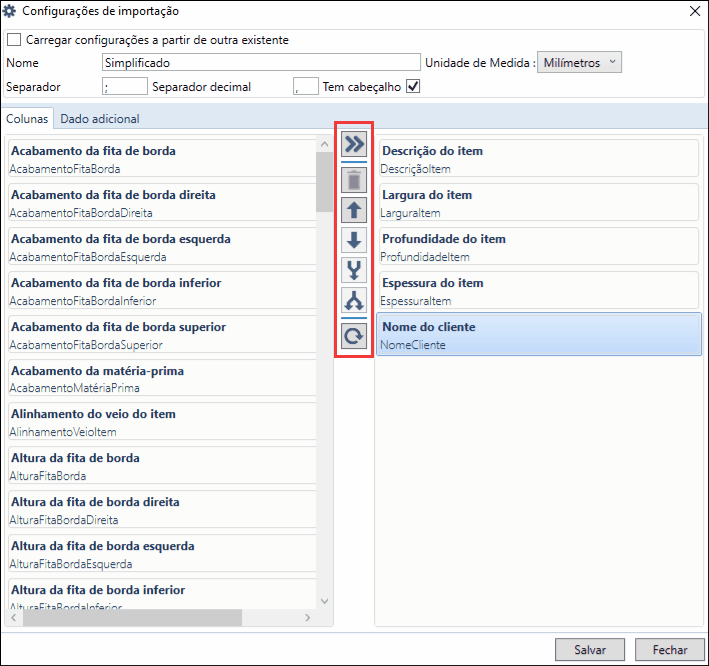
Task: Switch to the Dado adicional tab
Action: [100, 119]
